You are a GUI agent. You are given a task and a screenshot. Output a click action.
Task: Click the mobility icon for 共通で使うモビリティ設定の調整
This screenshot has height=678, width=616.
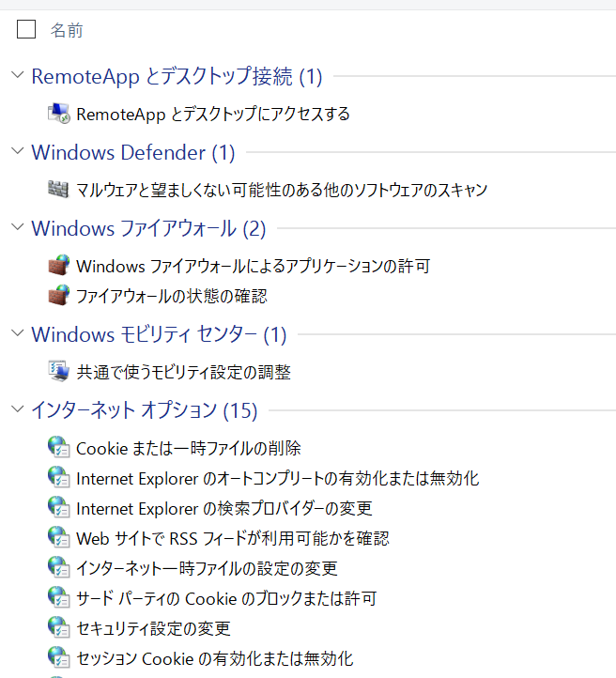click(59, 372)
